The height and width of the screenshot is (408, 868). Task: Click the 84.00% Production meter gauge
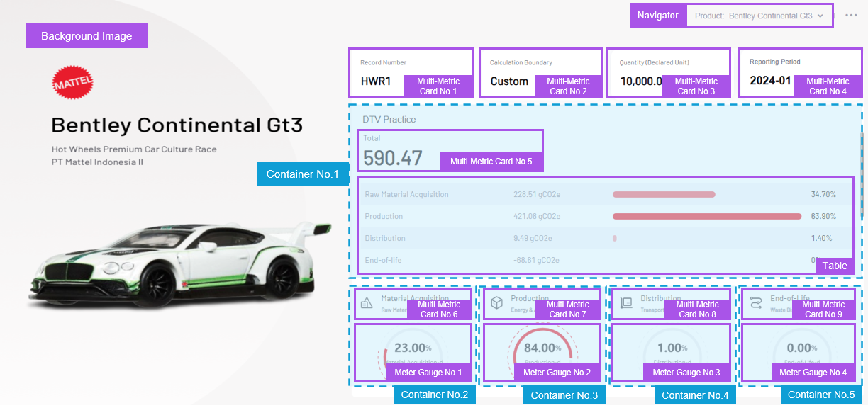point(542,348)
